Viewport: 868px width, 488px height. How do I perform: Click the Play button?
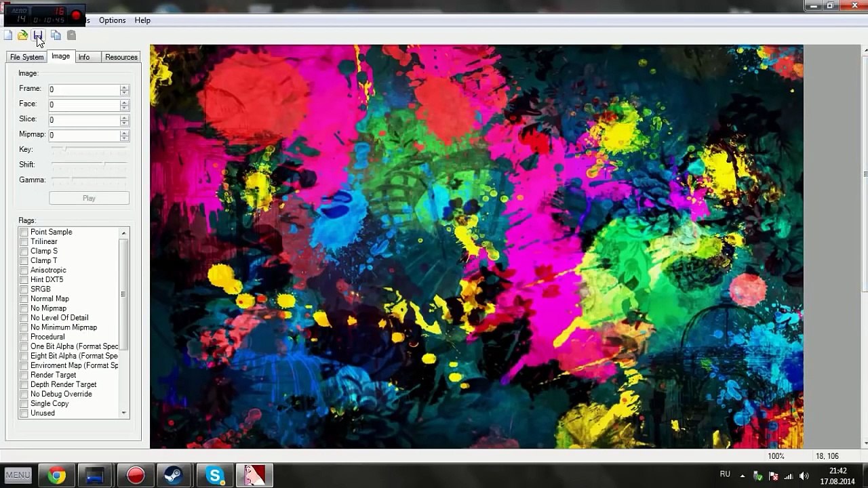[89, 198]
